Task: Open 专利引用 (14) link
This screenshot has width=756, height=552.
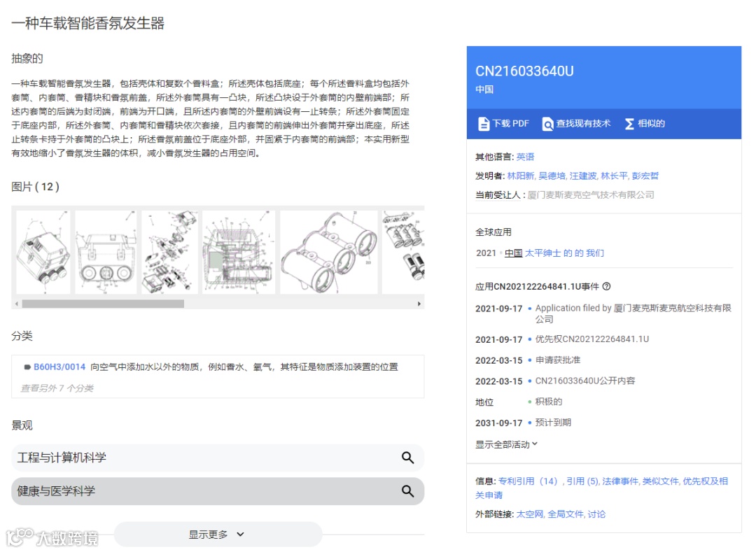Action: pos(528,481)
